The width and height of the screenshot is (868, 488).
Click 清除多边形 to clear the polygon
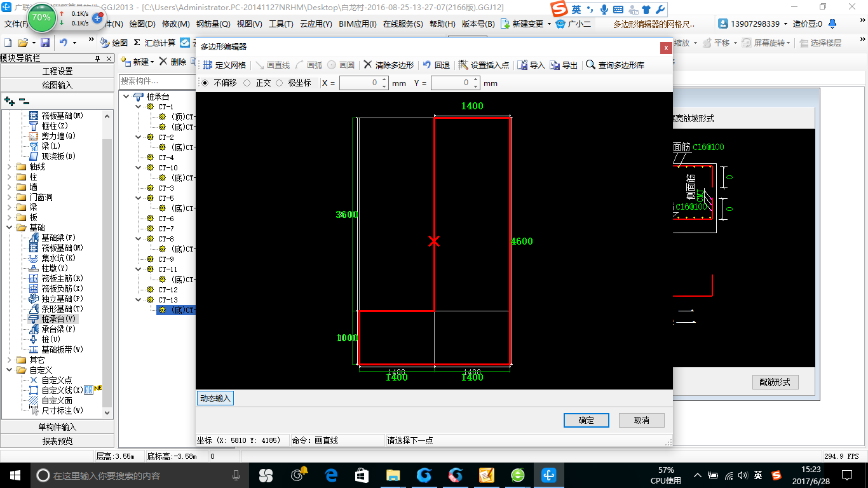(x=389, y=65)
